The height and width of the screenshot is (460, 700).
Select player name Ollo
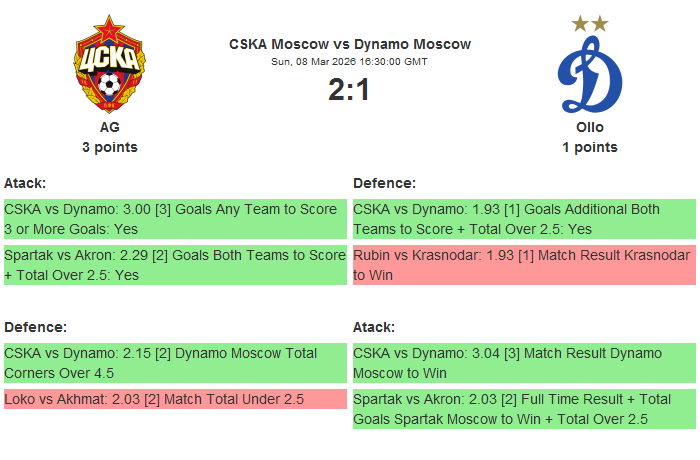(x=590, y=127)
